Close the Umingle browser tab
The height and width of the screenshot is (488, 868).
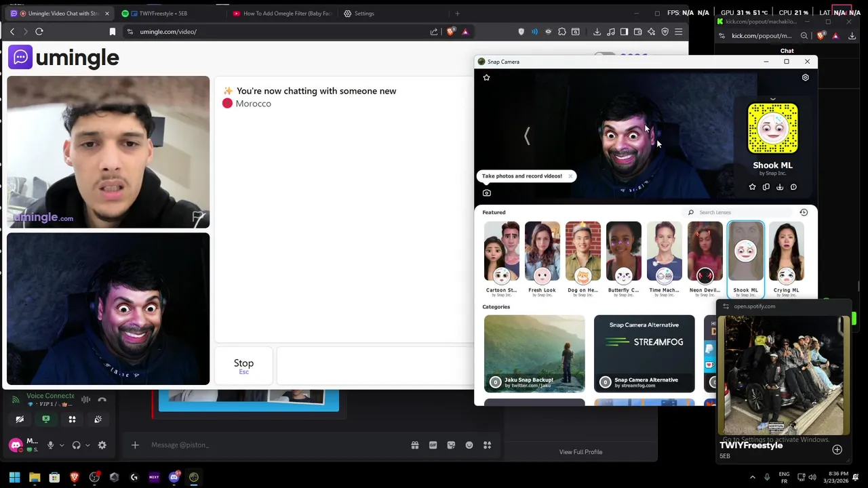106,14
